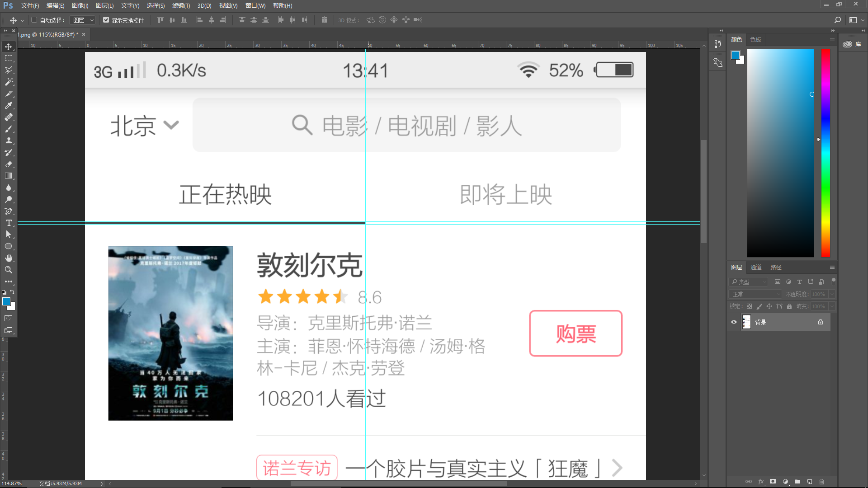The image size is (868, 488).
Task: Uncheck the 显示变换控件 checkbox
Action: coord(106,20)
